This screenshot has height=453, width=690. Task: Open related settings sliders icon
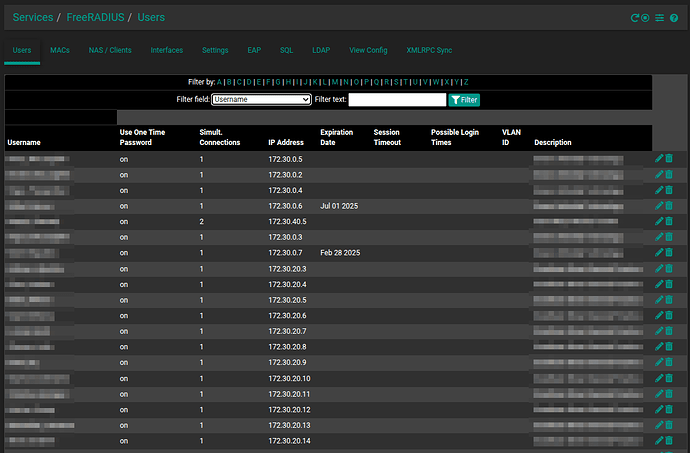coord(659,18)
